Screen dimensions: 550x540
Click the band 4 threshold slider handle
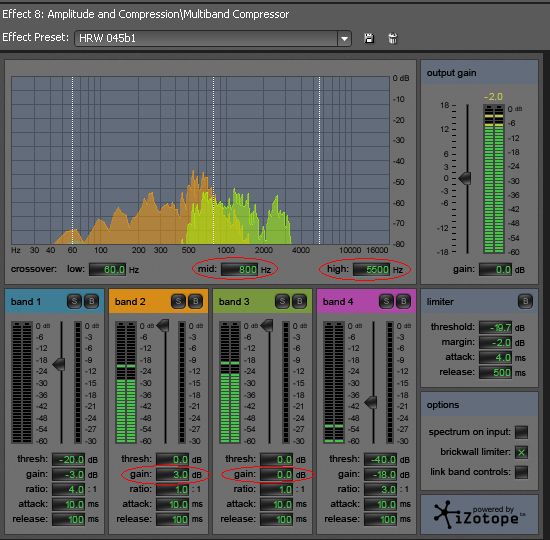click(371, 402)
